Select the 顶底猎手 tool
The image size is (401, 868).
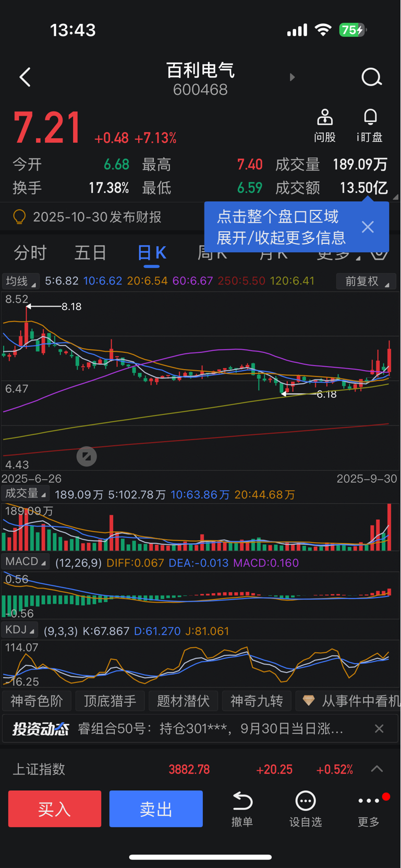tap(110, 701)
